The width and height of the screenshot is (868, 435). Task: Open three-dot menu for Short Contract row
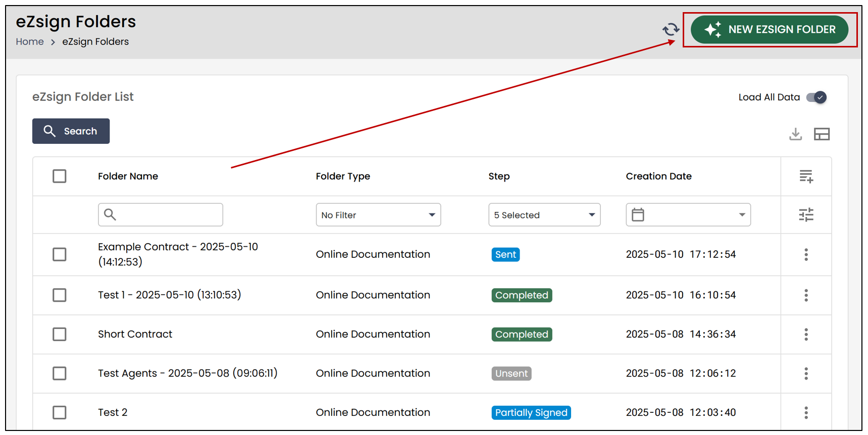click(806, 335)
